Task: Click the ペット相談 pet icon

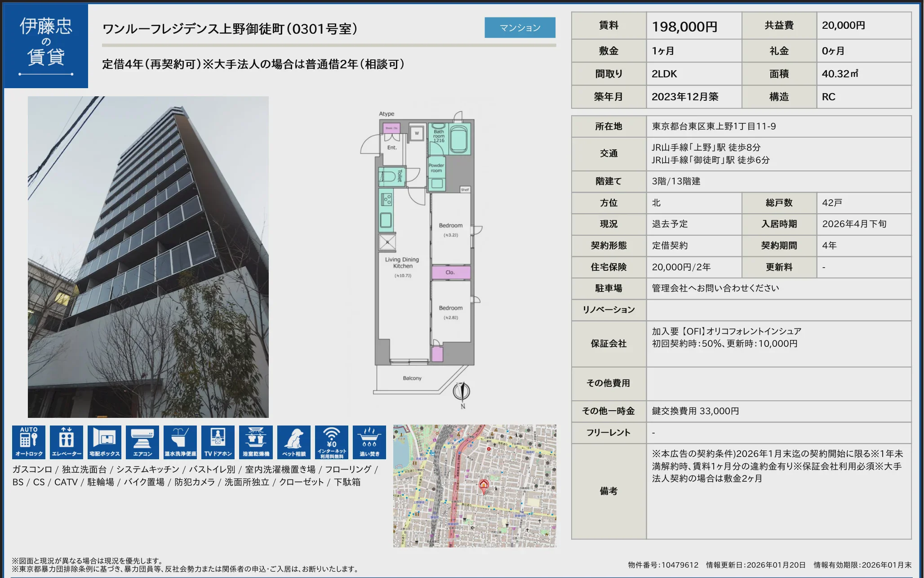Action: [x=294, y=442]
